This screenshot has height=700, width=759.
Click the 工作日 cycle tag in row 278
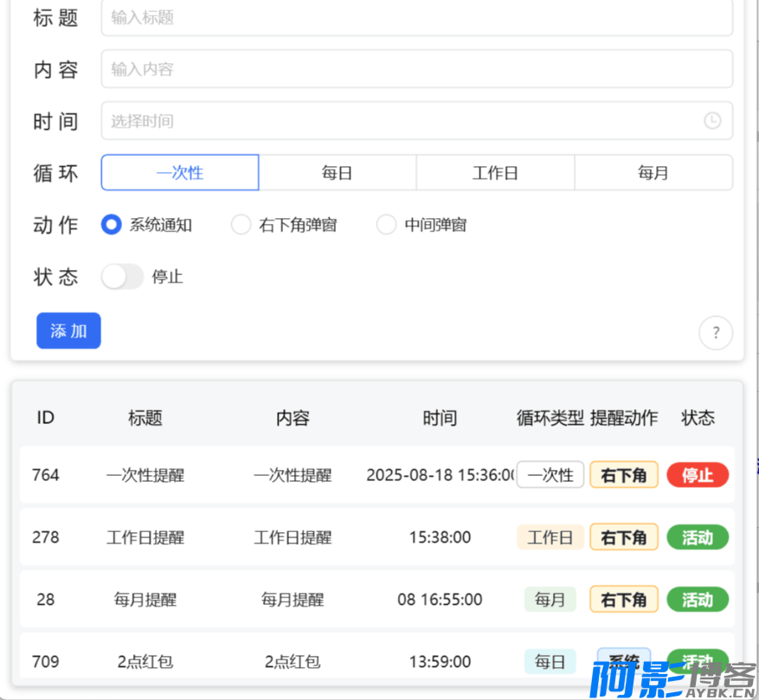click(x=550, y=537)
